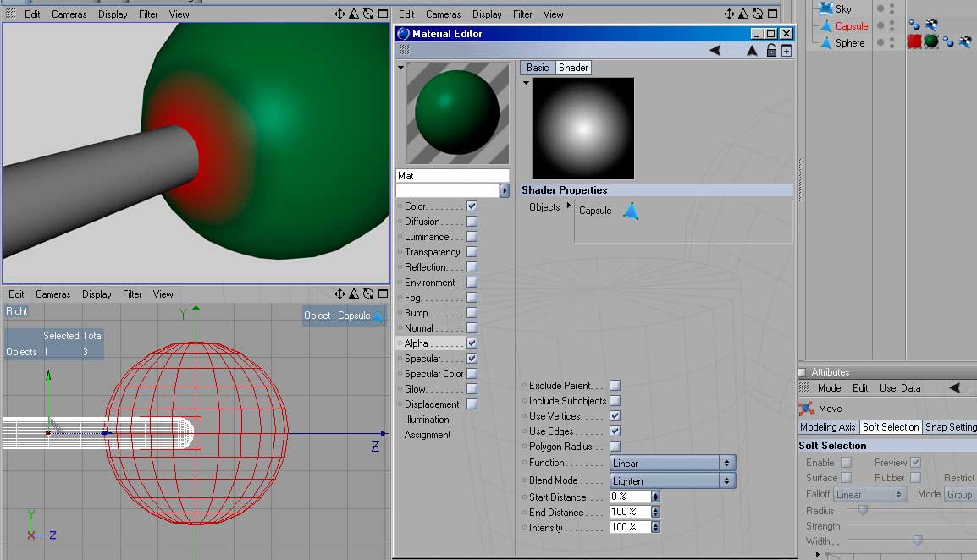Open Filter menu in Right viewport
This screenshot has width=977, height=560.
(132, 294)
